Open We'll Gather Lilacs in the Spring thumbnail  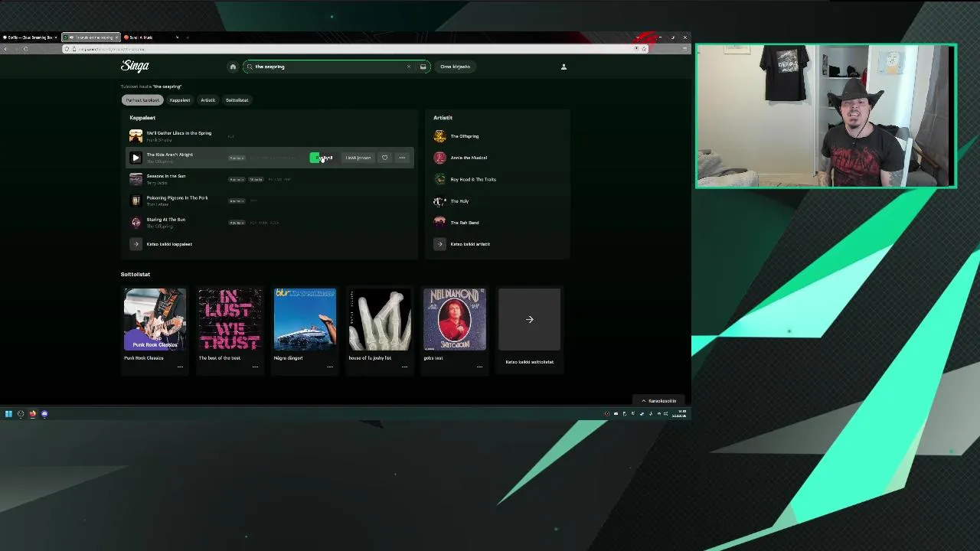click(136, 136)
